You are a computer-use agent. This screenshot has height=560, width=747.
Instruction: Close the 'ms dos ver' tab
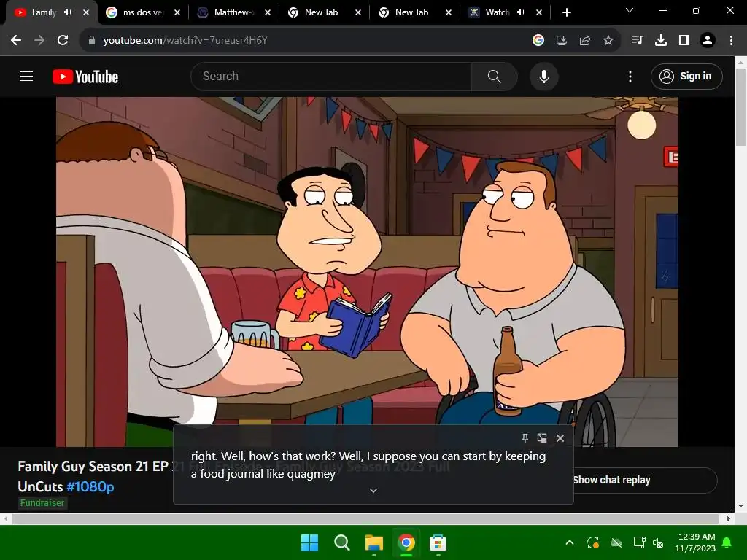[x=177, y=12]
